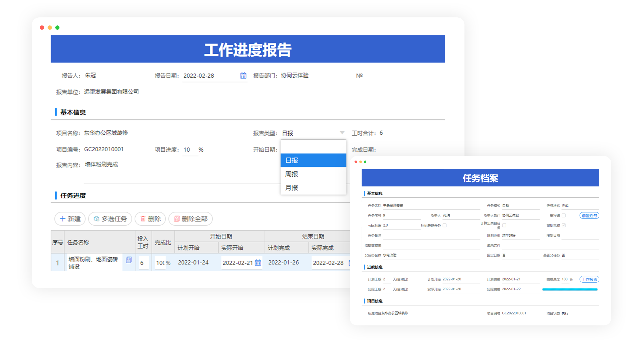Screen dimensions: 644x341
Task: Open the task detail icon next to 墙面粉刷、地面瓷砖铺设
Action: pyautogui.click(x=129, y=260)
